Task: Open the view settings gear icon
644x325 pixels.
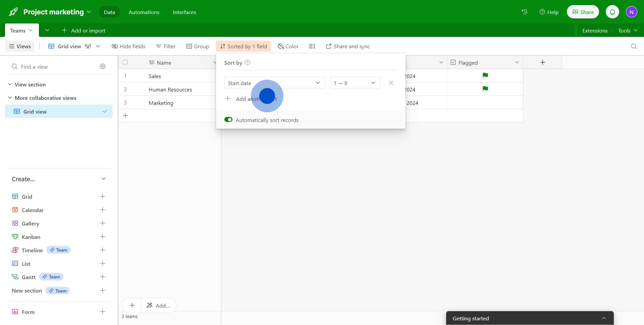Action: [103, 67]
